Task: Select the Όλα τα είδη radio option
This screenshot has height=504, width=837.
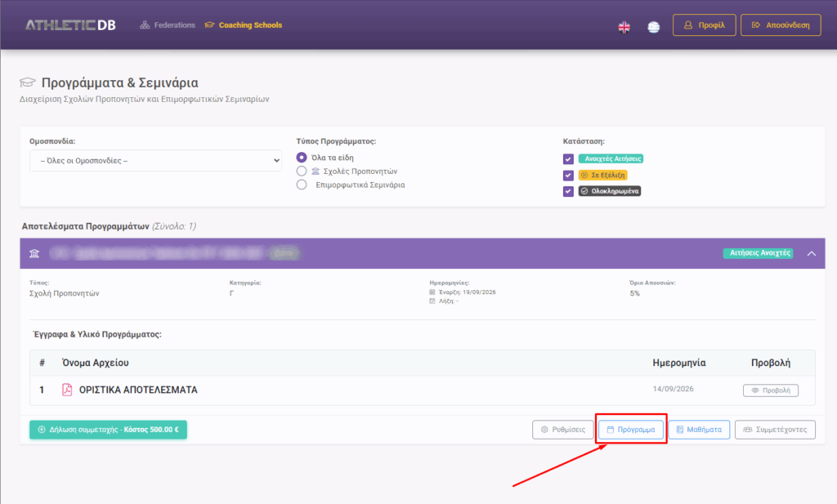Action: tap(302, 158)
